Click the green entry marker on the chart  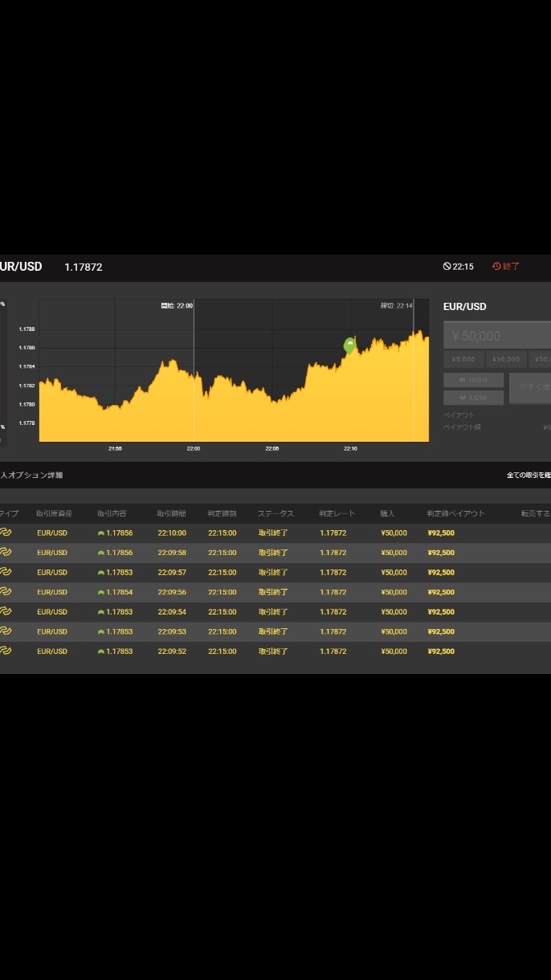click(x=349, y=345)
